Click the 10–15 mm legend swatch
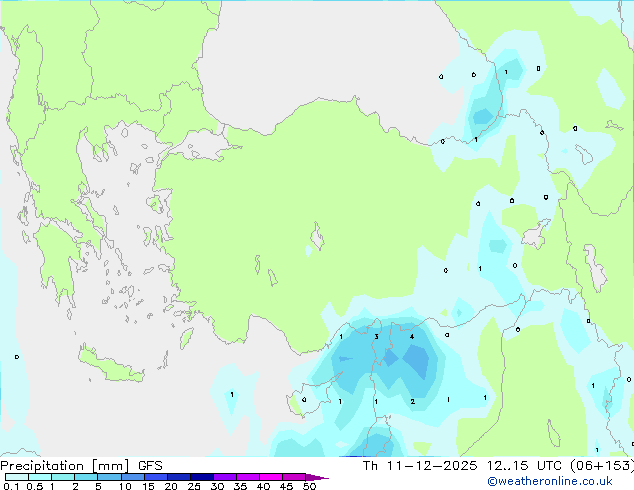The height and width of the screenshot is (490, 634). point(133,477)
